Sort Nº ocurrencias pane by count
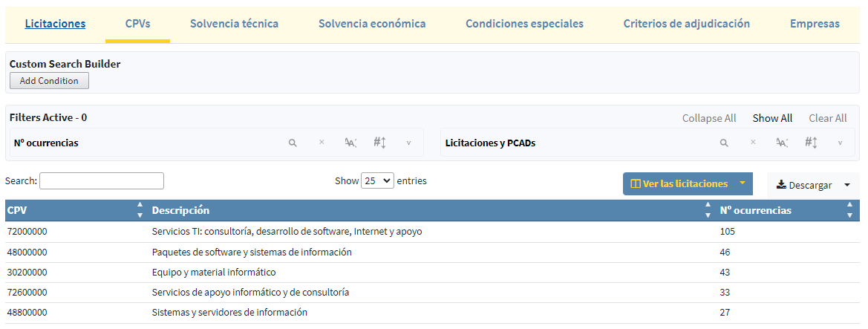Image resolution: width=868 pixels, height=329 pixels. [379, 143]
